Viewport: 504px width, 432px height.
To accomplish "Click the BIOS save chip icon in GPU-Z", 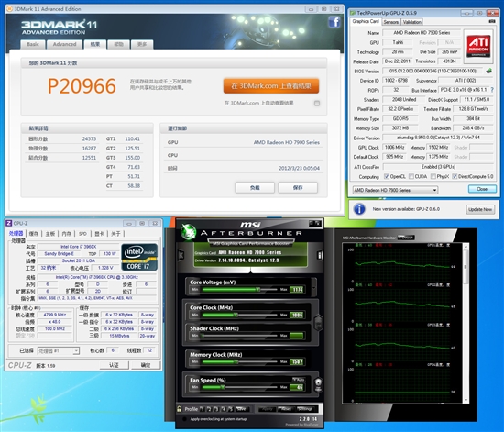I will pyautogui.click(x=489, y=71).
